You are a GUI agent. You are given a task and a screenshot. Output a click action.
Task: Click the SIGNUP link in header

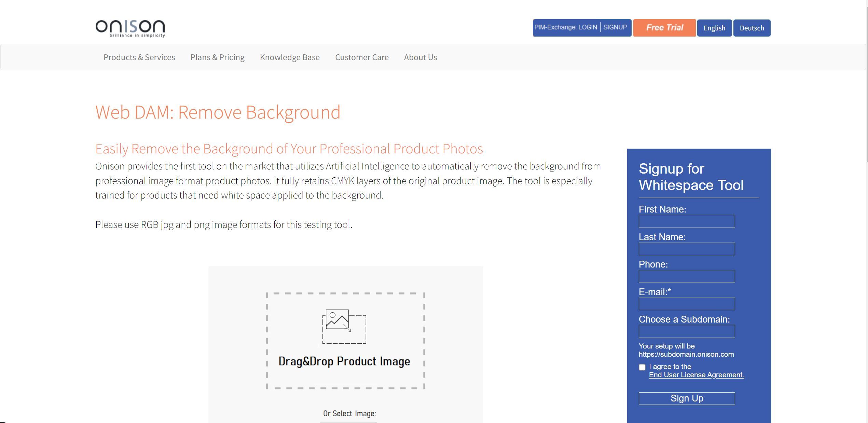[616, 27]
